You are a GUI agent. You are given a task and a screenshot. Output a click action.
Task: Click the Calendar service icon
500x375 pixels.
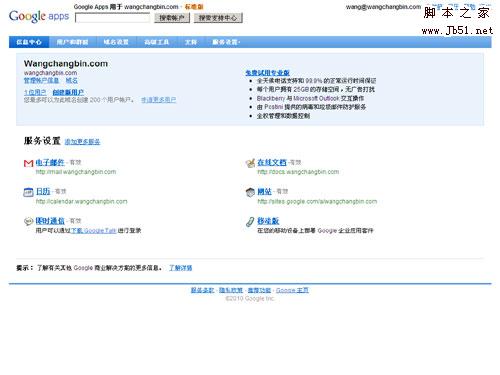[x=28, y=192]
